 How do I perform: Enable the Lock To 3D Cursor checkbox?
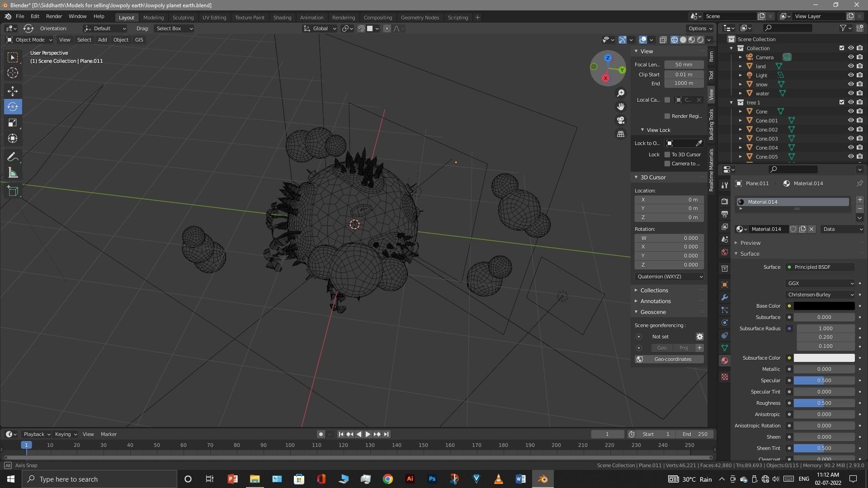coord(667,155)
